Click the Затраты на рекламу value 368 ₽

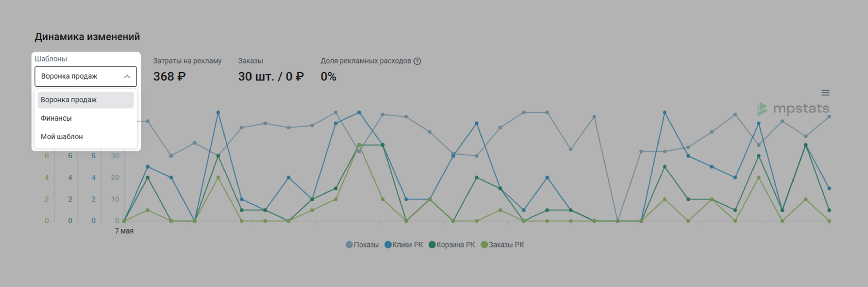[x=169, y=77]
